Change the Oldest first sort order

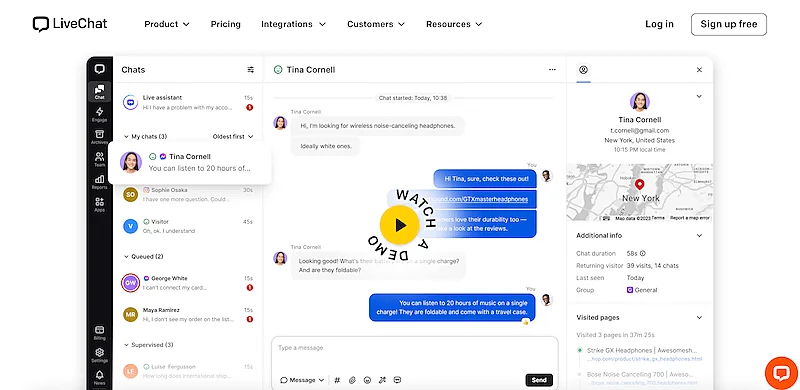pos(233,136)
